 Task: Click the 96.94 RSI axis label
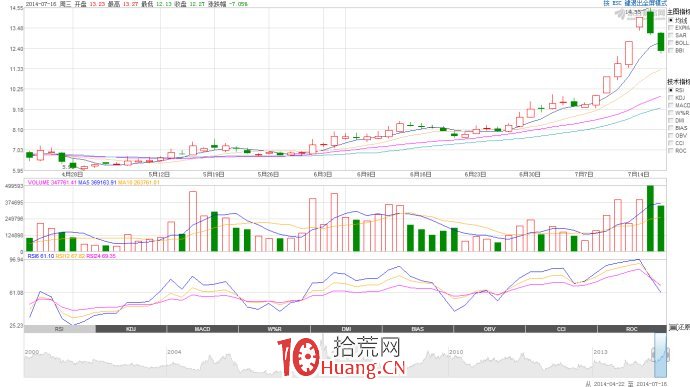coord(16,260)
